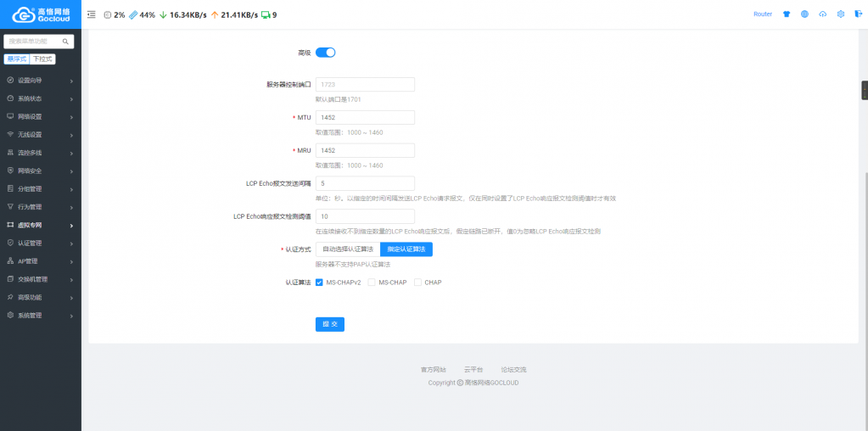868x431 pixels.
Task: Click the MRU input field
Action: tap(366, 150)
